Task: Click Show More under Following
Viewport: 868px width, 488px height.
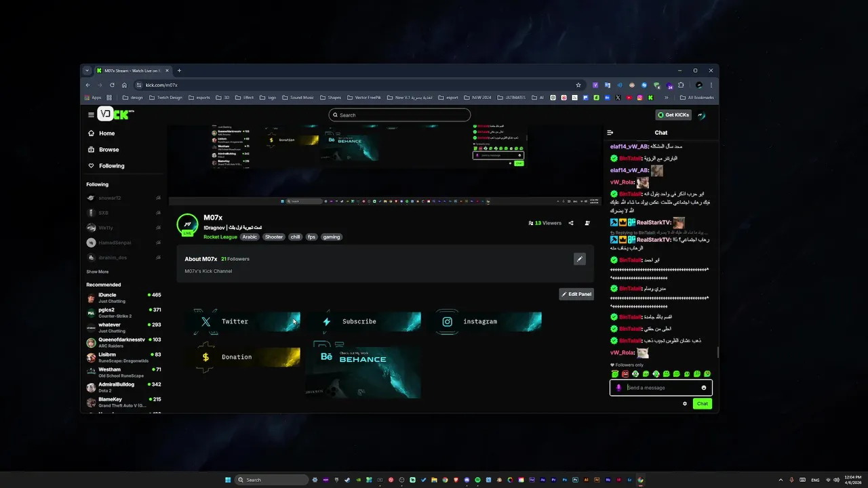Action: (97, 272)
